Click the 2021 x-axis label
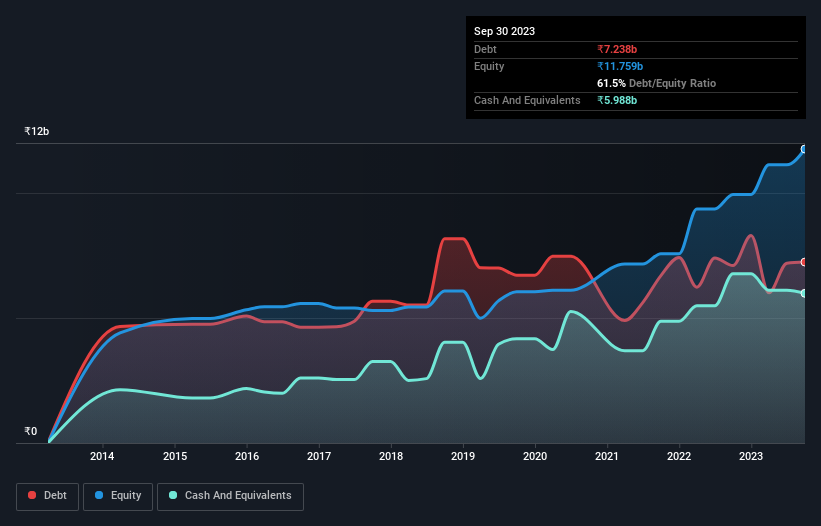This screenshot has width=821, height=526. [607, 456]
